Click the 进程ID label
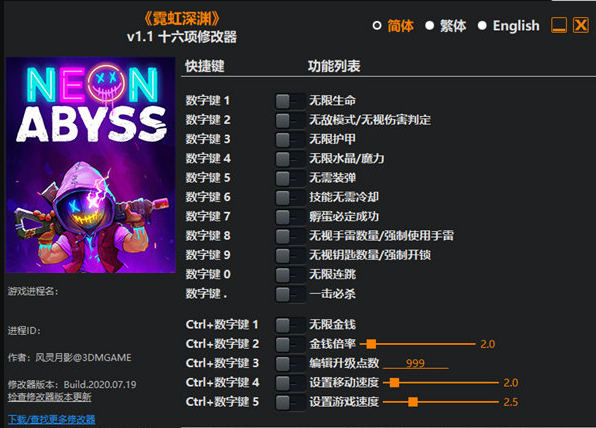The image size is (596, 428). point(24,331)
